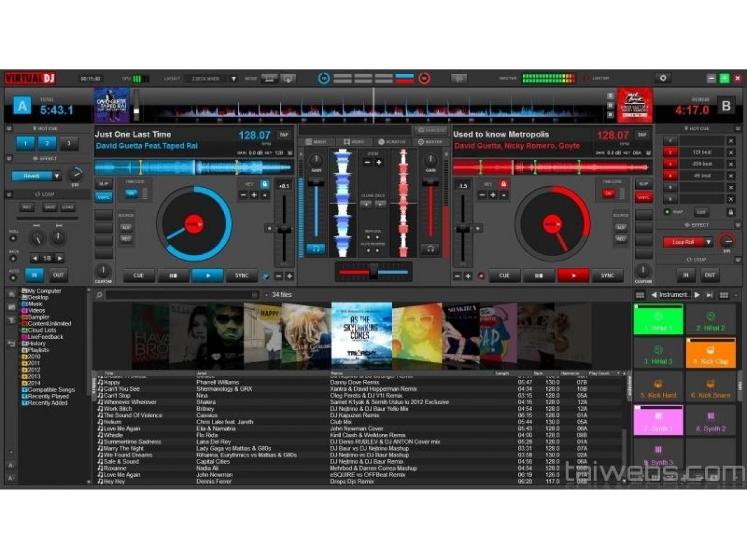This screenshot has width=747, height=560.
Task: Select the next sampler bank arrow
Action: (x=697, y=295)
